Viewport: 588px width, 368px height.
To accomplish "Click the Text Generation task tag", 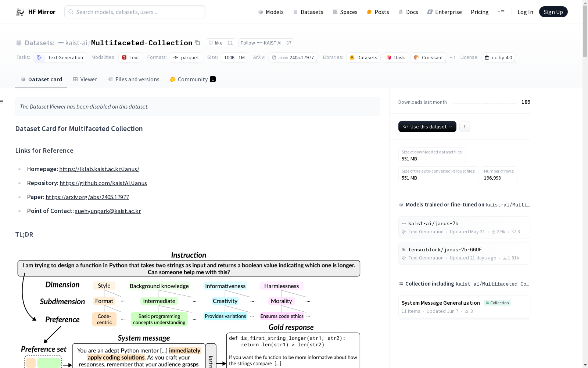I will coord(60,58).
